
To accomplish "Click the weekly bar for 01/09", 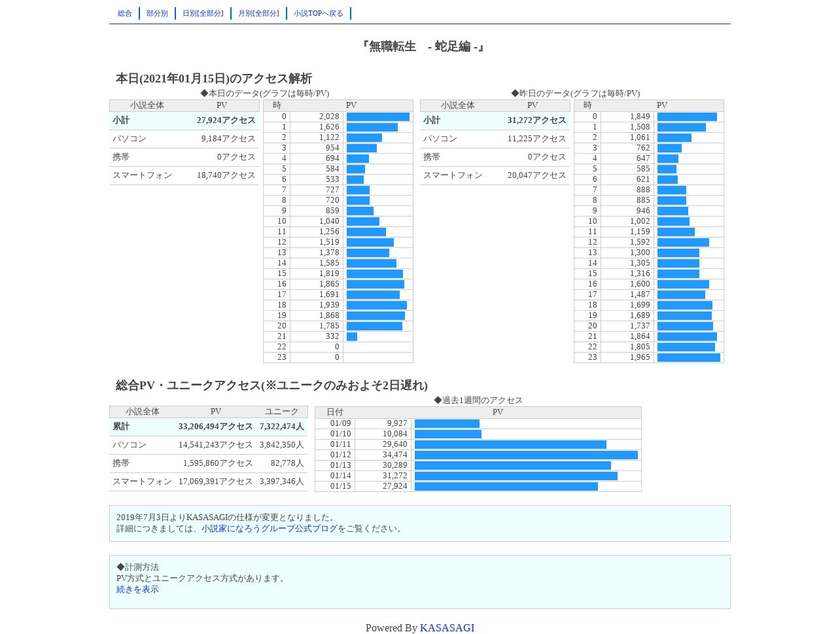I will point(447,423).
